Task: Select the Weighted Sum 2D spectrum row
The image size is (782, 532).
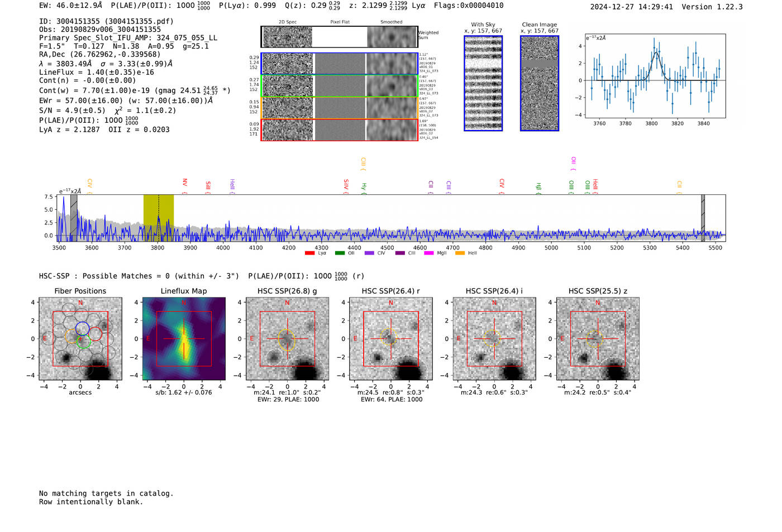Action: [339, 37]
